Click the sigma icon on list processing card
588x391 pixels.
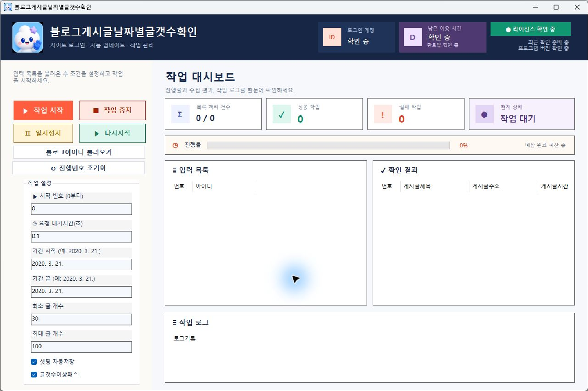[x=180, y=114]
